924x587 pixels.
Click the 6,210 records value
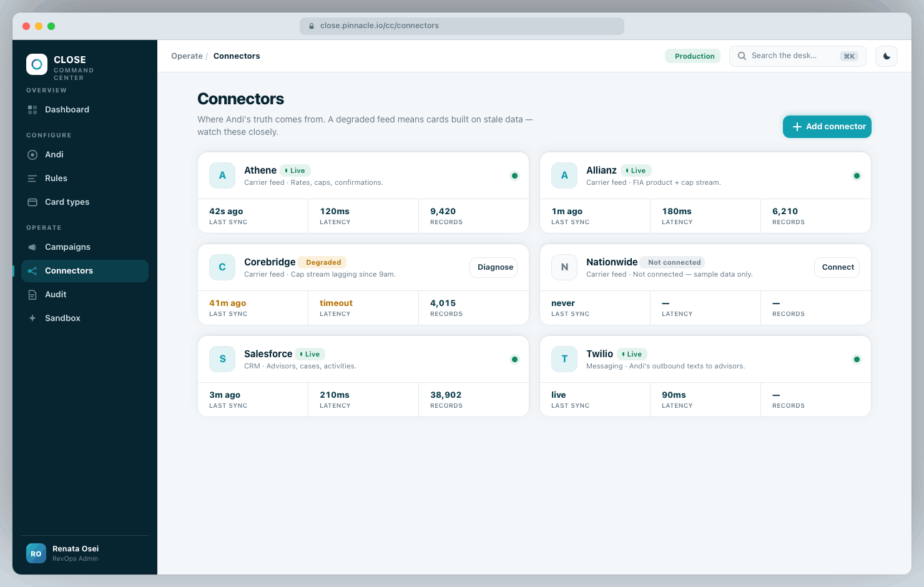click(785, 212)
